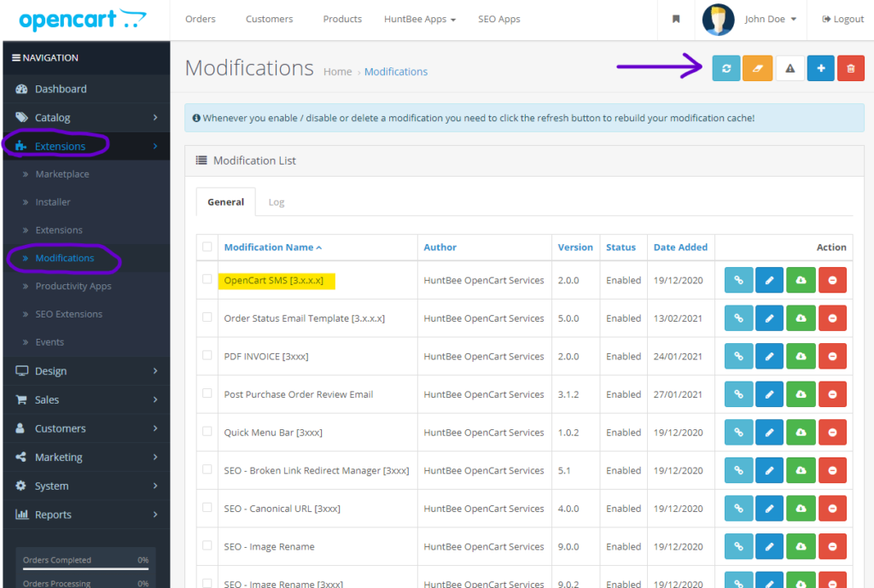Switch to the Log tab
This screenshot has height=588, width=874.
coord(276,202)
